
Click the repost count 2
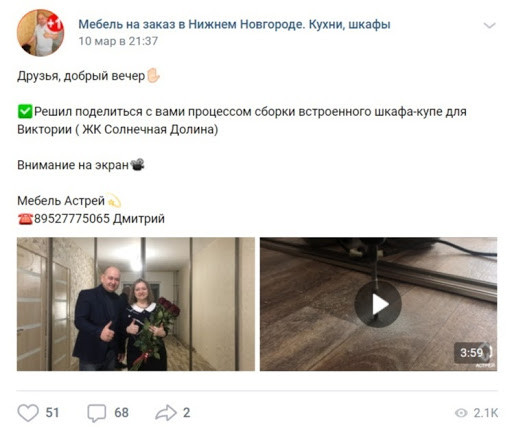click(186, 413)
